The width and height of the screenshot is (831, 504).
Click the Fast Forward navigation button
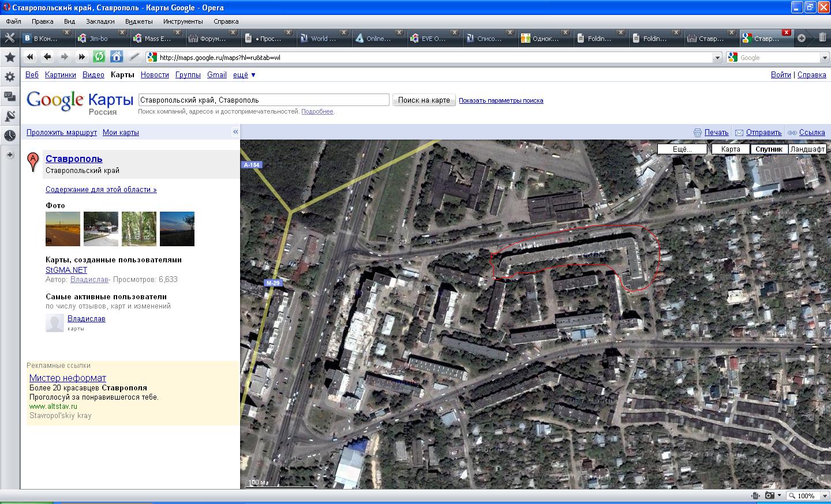pyautogui.click(x=82, y=57)
